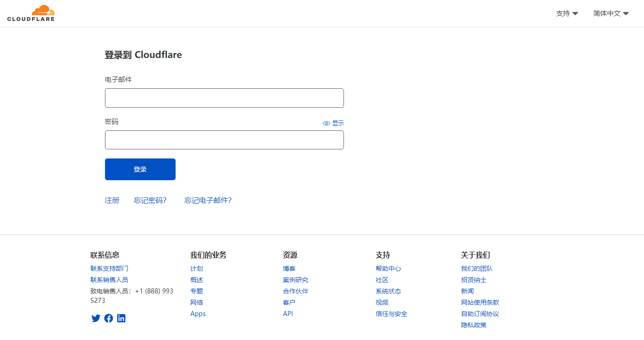Click the 支持 footer column heading
The height and width of the screenshot is (340, 644).
(x=383, y=255)
